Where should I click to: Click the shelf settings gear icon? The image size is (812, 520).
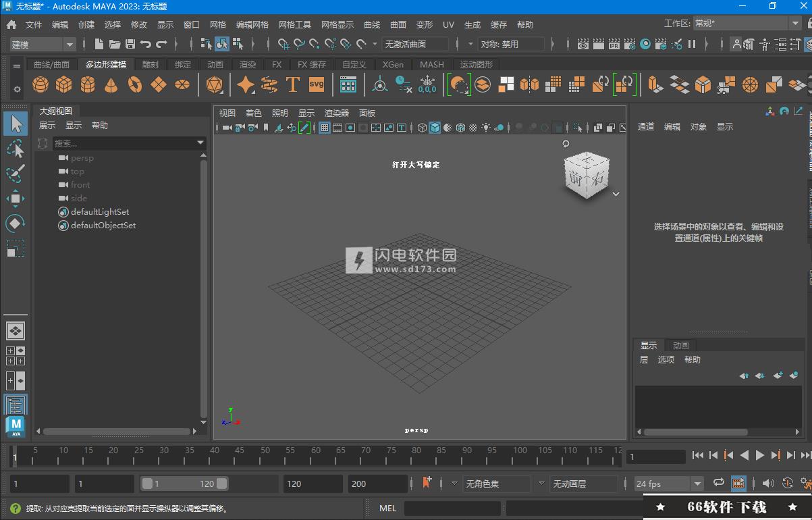pyautogui.click(x=17, y=88)
